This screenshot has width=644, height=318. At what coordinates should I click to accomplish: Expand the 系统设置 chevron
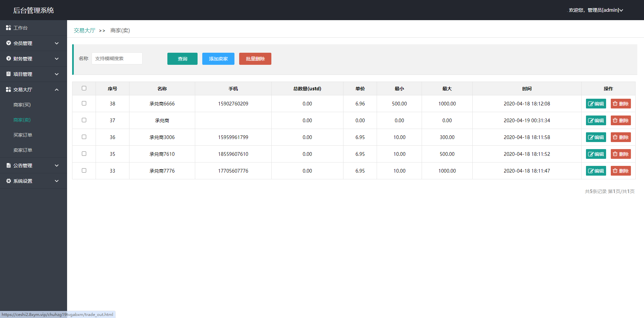pyautogui.click(x=57, y=181)
